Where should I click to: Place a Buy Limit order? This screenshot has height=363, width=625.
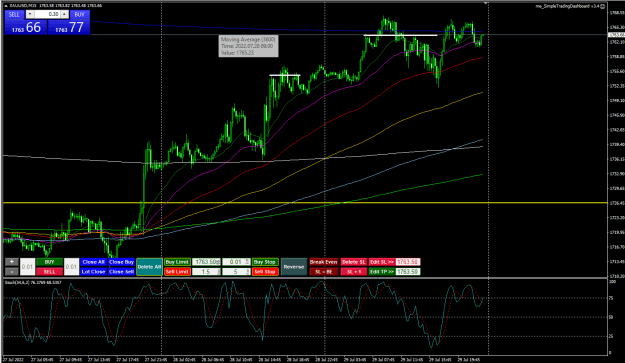point(177,262)
